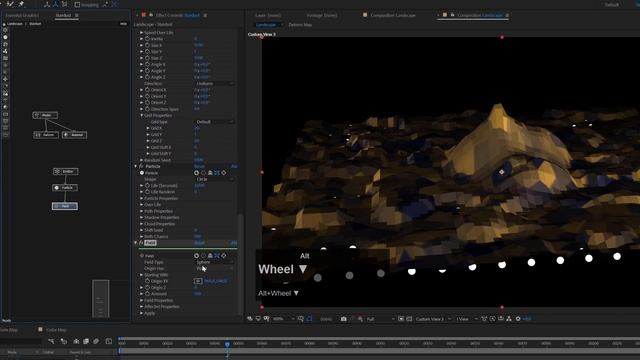Click the rightmost diamond icon in Field row

pos(224,256)
